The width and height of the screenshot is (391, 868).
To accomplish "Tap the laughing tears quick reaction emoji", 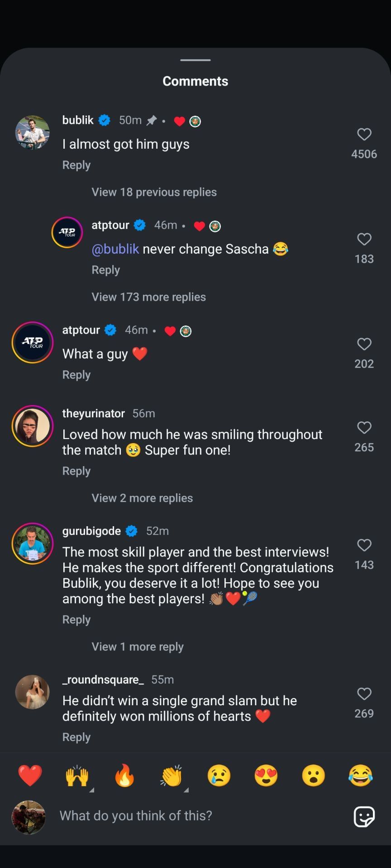I will 360,776.
